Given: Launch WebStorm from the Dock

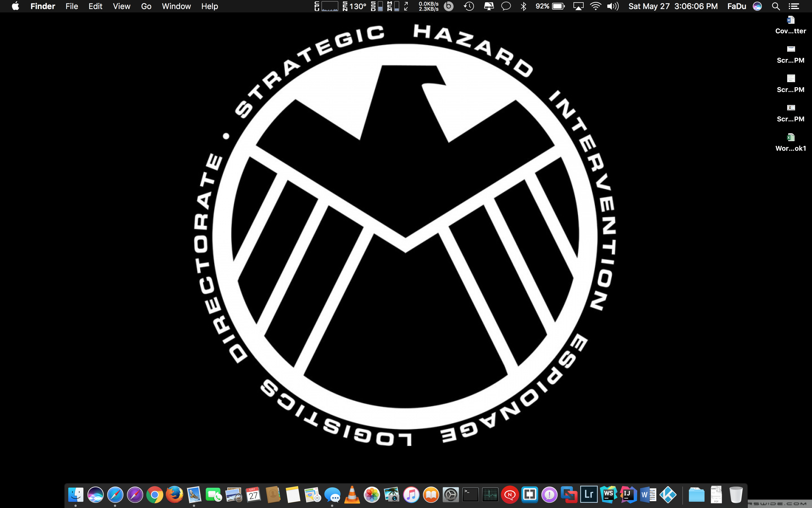Looking at the screenshot, I should (609, 494).
